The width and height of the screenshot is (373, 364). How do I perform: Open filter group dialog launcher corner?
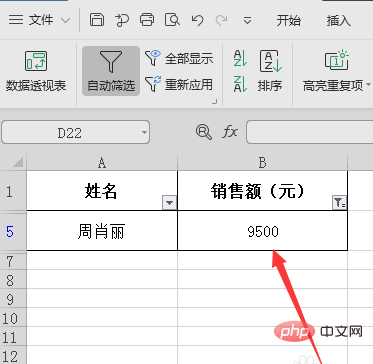click(215, 102)
